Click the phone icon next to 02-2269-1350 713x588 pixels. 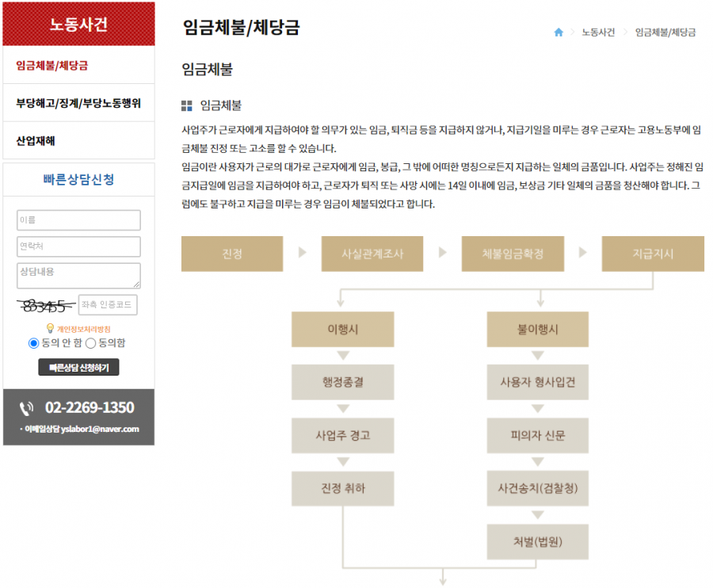pyautogui.click(x=27, y=408)
